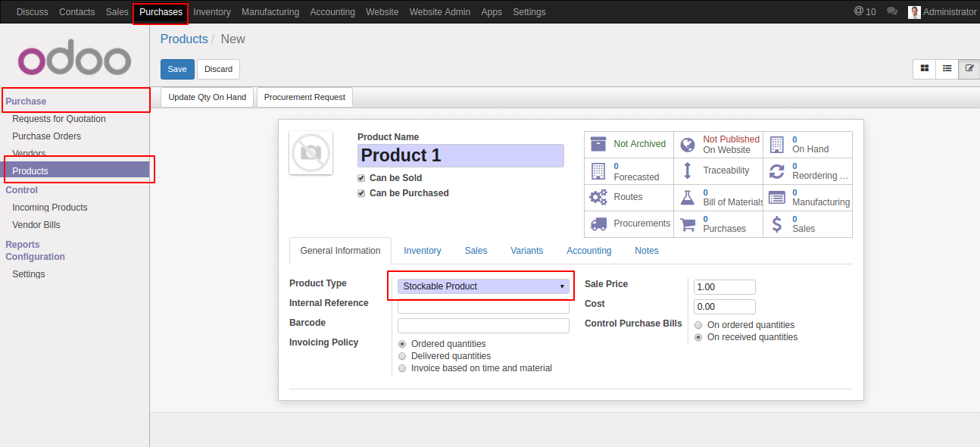The image size is (980, 447).
Task: Open Routes gears icon
Action: click(598, 197)
